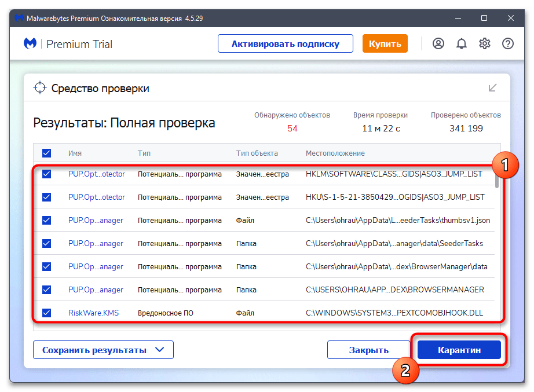Collapse the scanner panel with arrow icon
The height and width of the screenshot is (392, 534).
point(492,88)
